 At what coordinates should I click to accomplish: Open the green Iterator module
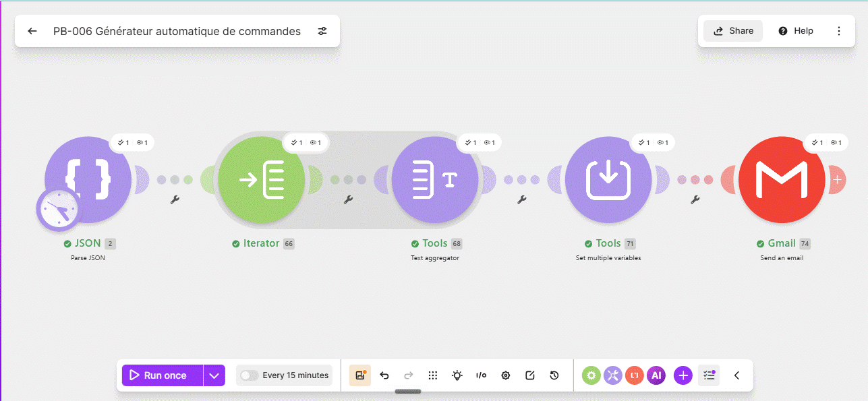(x=262, y=179)
